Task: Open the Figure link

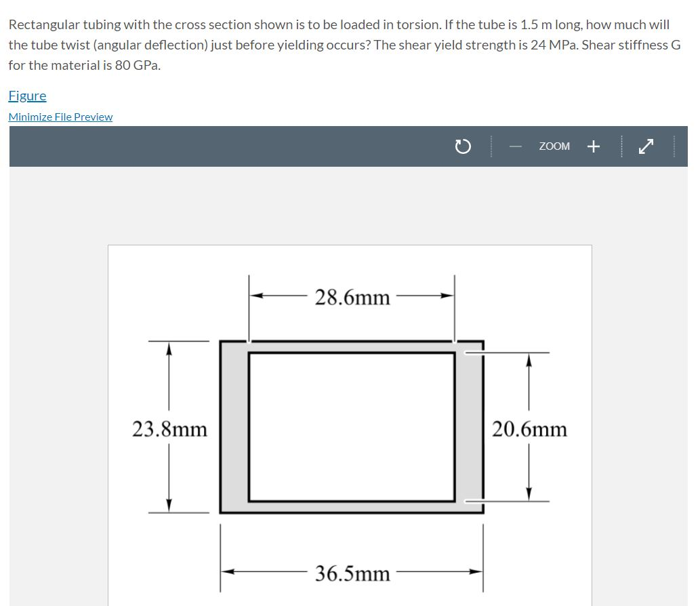Action: coord(27,96)
